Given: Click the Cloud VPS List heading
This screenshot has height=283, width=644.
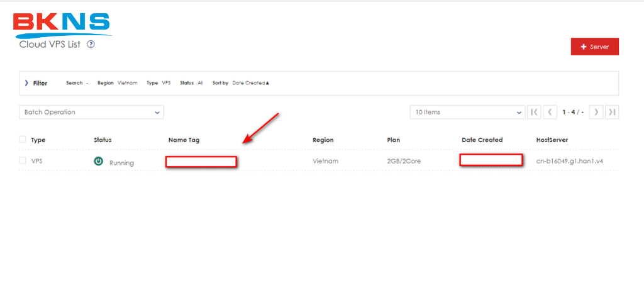Looking at the screenshot, I should [50, 45].
